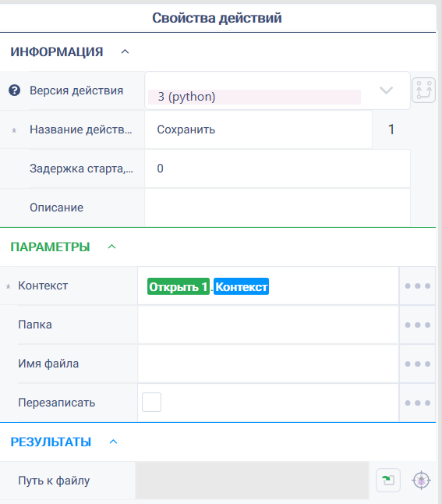
Task: Click the blue Контекст tag
Action: pyautogui.click(x=241, y=286)
